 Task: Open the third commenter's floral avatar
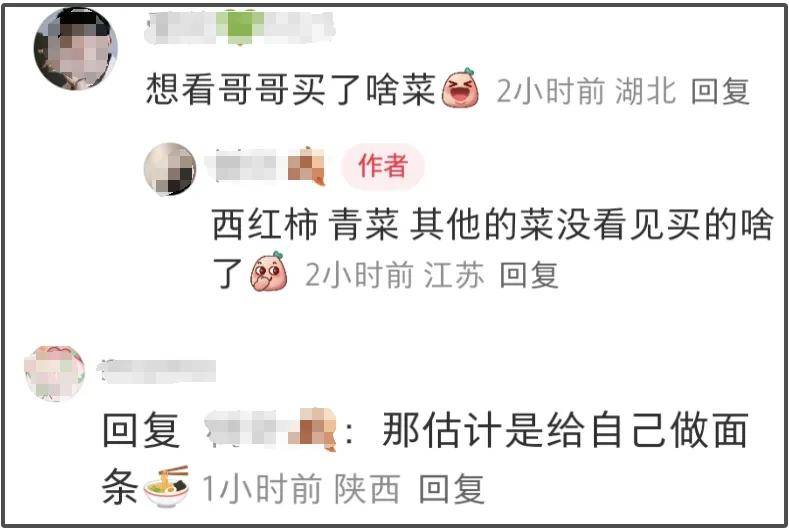tap(55, 373)
